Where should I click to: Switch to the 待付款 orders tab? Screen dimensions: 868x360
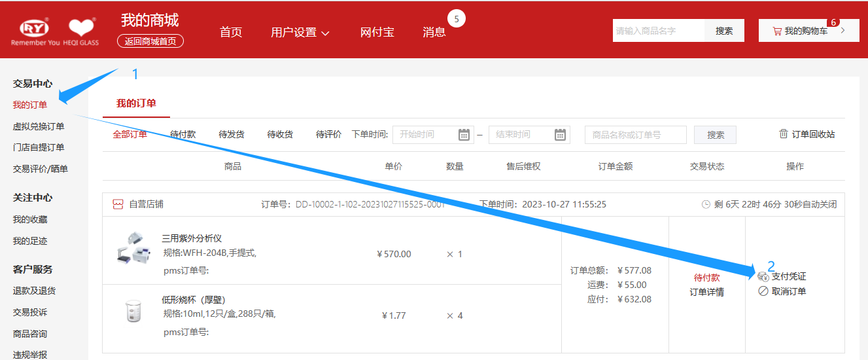[182, 135]
